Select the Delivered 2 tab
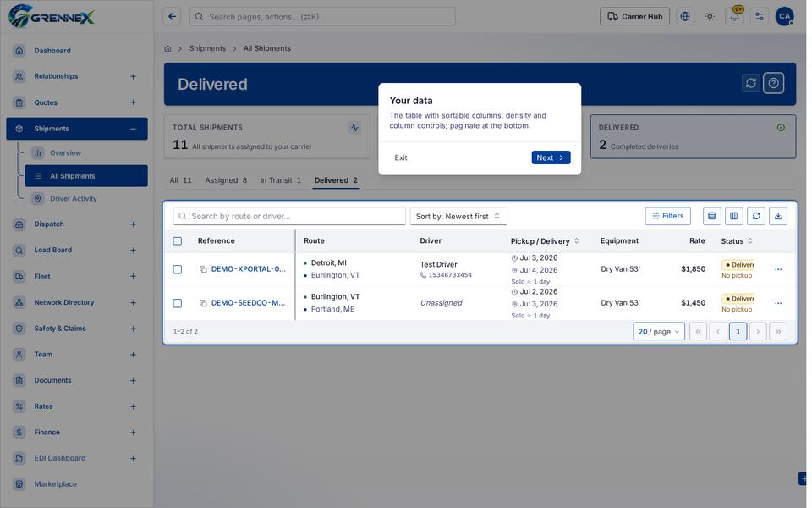 [336, 180]
